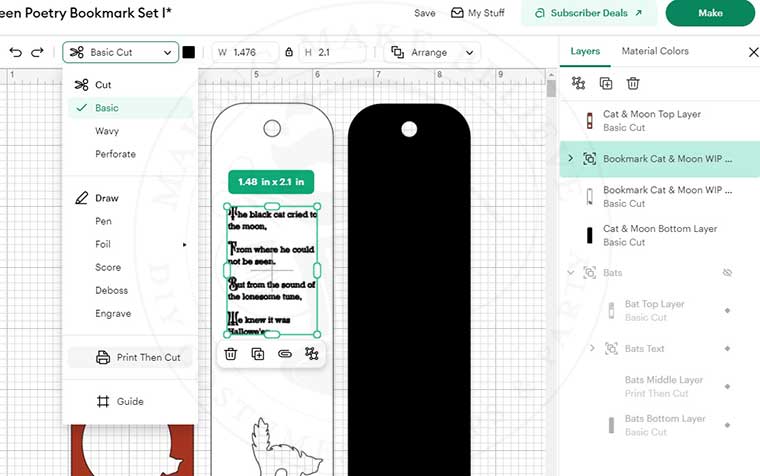760x476 pixels.
Task: Click the trash icon under the selected text
Action: click(x=231, y=353)
